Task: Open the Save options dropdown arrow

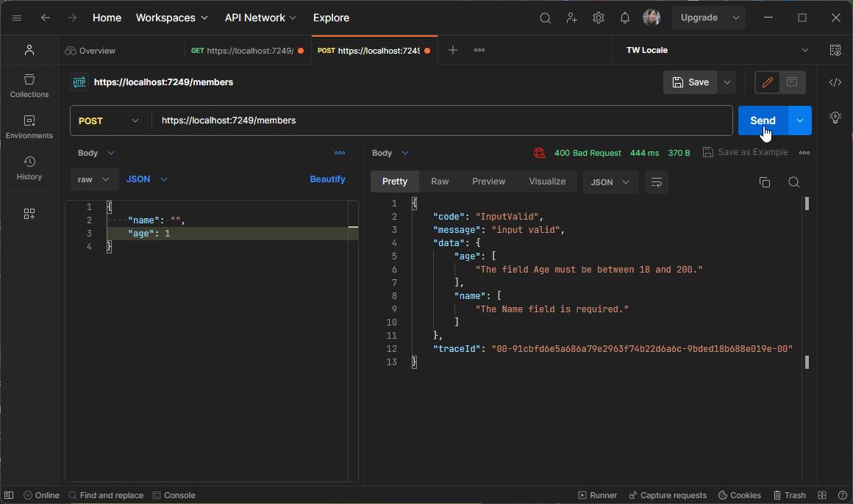Action: pyautogui.click(x=727, y=82)
